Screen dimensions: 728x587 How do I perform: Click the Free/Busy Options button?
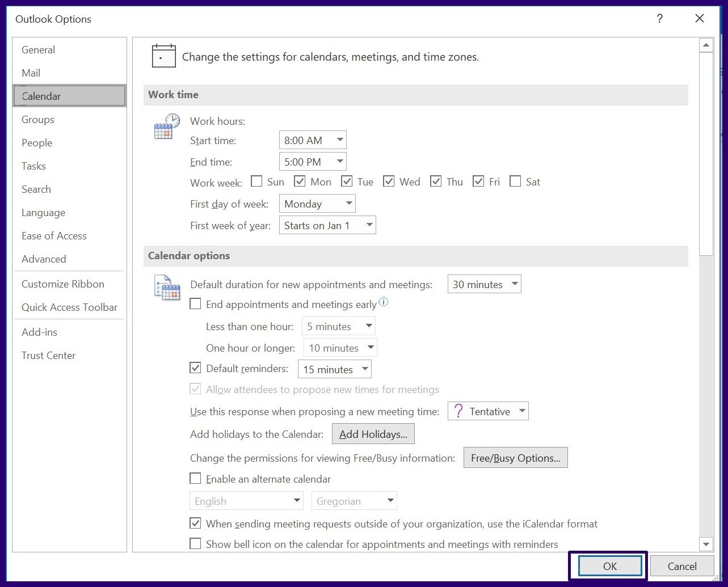coord(516,458)
